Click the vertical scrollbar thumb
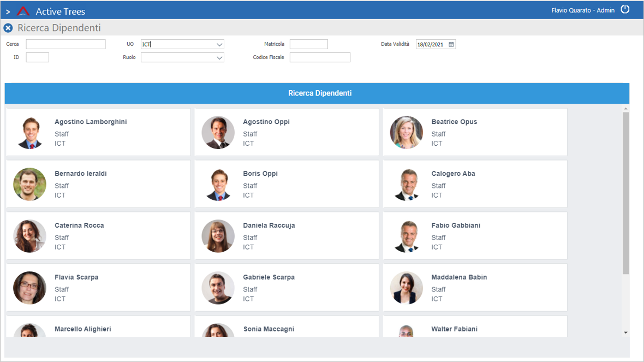The image size is (644, 362). (x=625, y=193)
